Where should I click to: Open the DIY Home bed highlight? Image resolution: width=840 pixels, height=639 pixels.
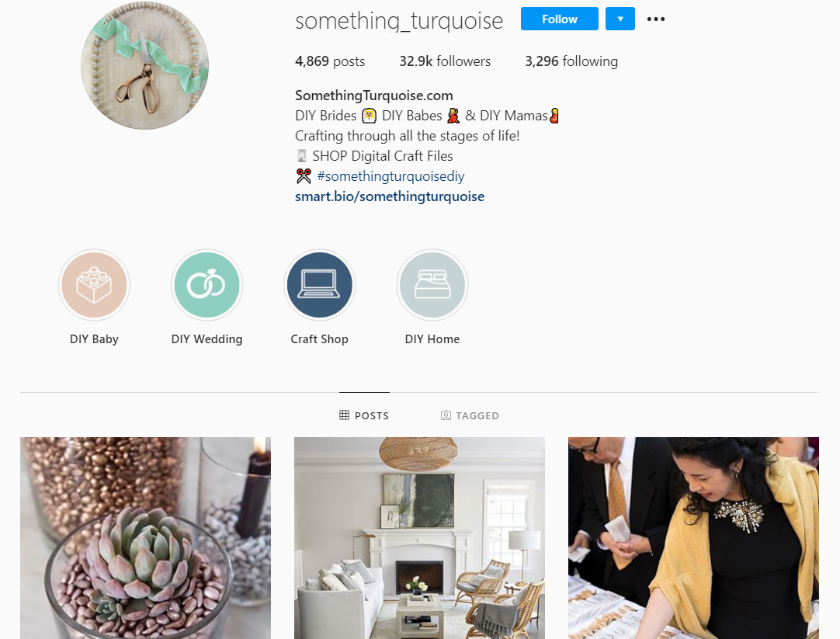(x=432, y=284)
